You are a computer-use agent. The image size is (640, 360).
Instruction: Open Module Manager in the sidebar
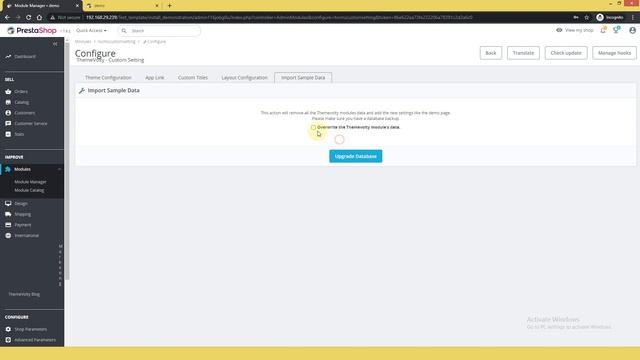click(30, 182)
